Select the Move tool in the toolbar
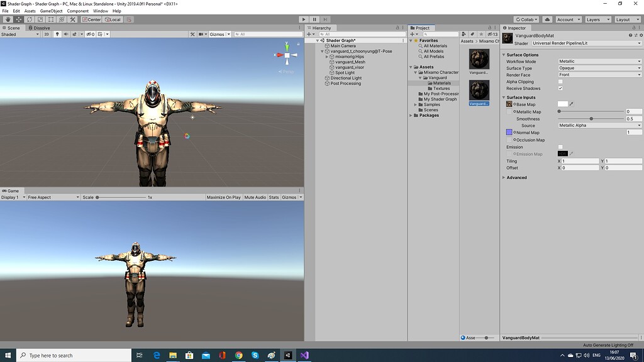Viewport: 644px width, 362px height. (x=18, y=19)
